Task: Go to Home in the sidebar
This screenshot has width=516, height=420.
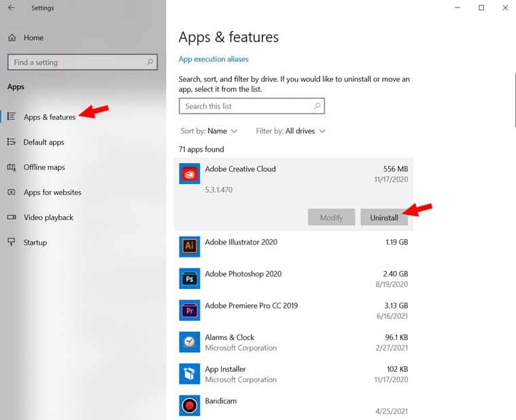Action: click(x=33, y=38)
